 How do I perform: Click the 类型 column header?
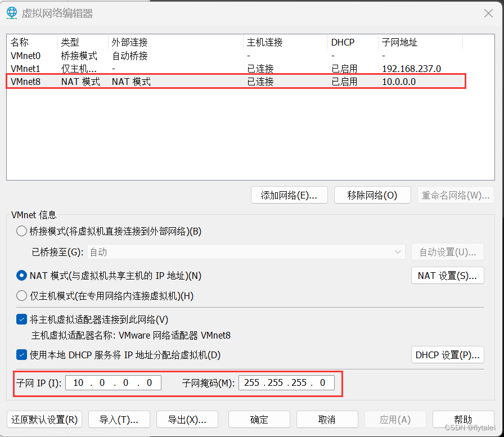pos(83,42)
